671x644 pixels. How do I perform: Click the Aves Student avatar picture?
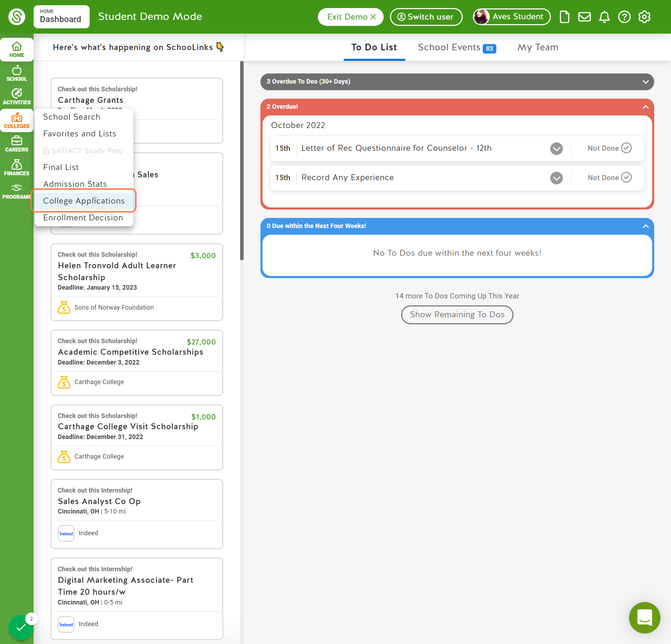tap(481, 17)
